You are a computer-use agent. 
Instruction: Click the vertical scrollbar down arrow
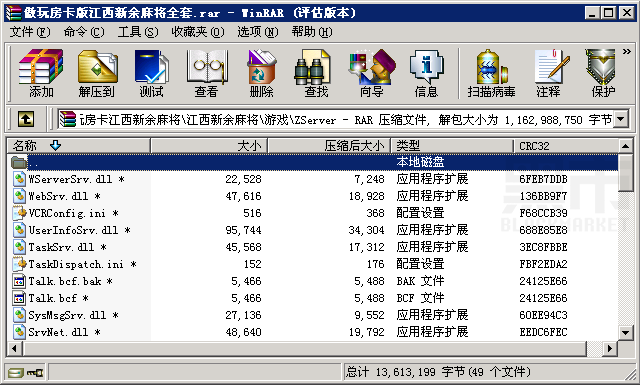click(x=625, y=332)
